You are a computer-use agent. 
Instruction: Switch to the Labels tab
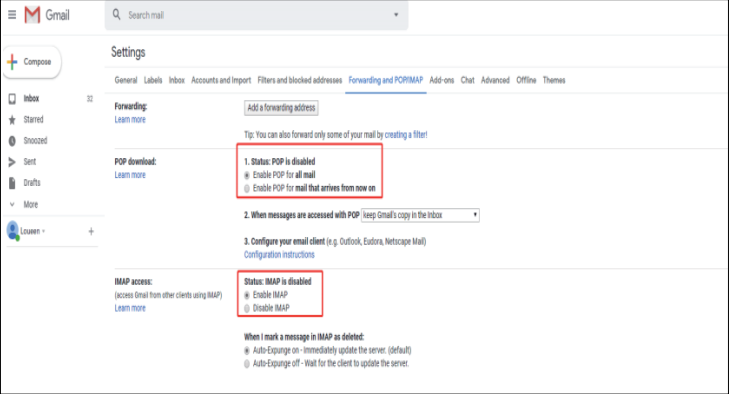153,80
